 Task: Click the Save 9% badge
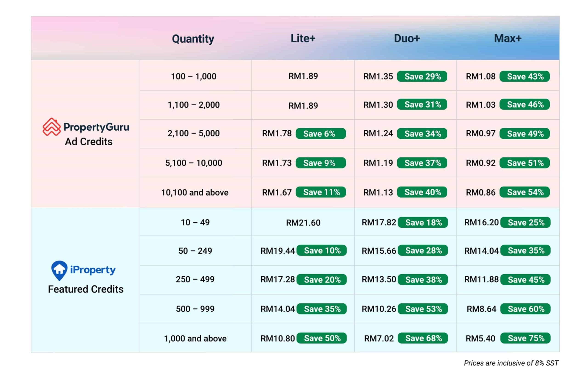coord(321,163)
